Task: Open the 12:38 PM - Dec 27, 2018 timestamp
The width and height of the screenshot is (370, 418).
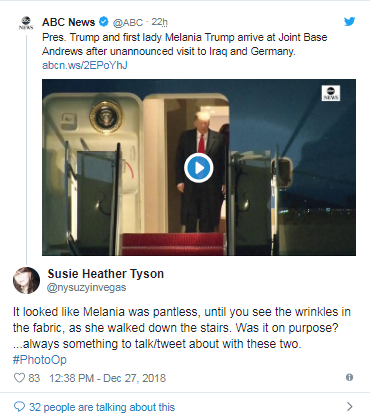Action: pyautogui.click(x=107, y=378)
